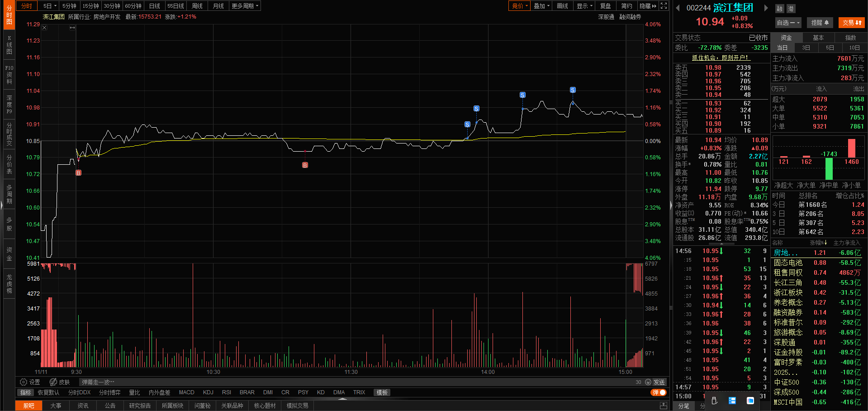Screen dimensions: 868x411
Task: Toggle the 模板 template button
Action: click(382, 392)
